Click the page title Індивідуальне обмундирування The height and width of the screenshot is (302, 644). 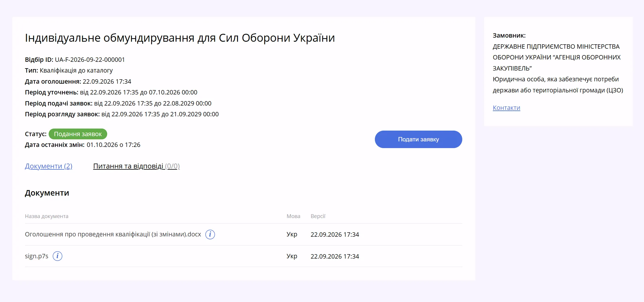(180, 38)
